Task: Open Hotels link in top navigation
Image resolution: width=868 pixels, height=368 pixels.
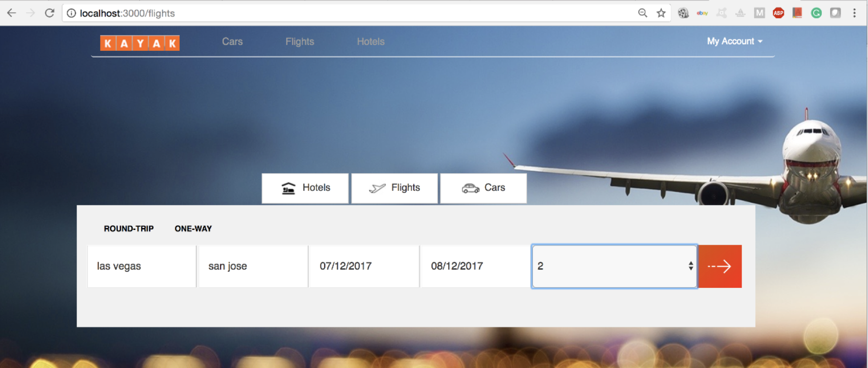Action: pos(371,41)
